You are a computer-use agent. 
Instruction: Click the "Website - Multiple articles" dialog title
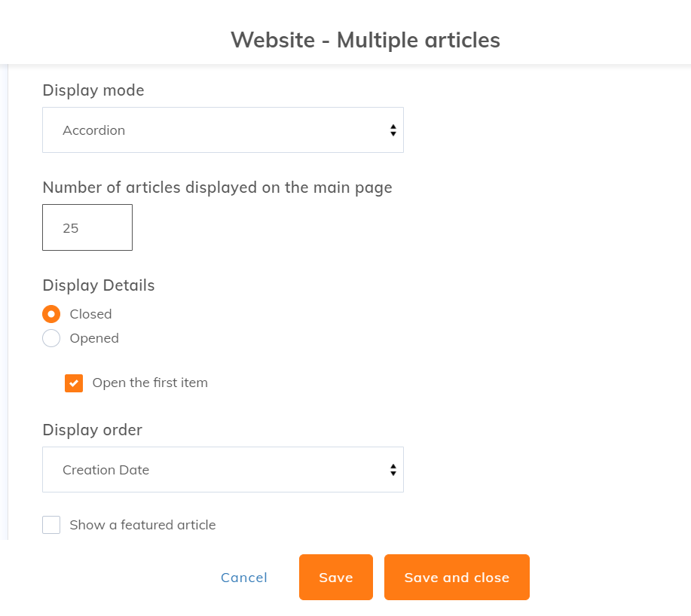click(365, 40)
